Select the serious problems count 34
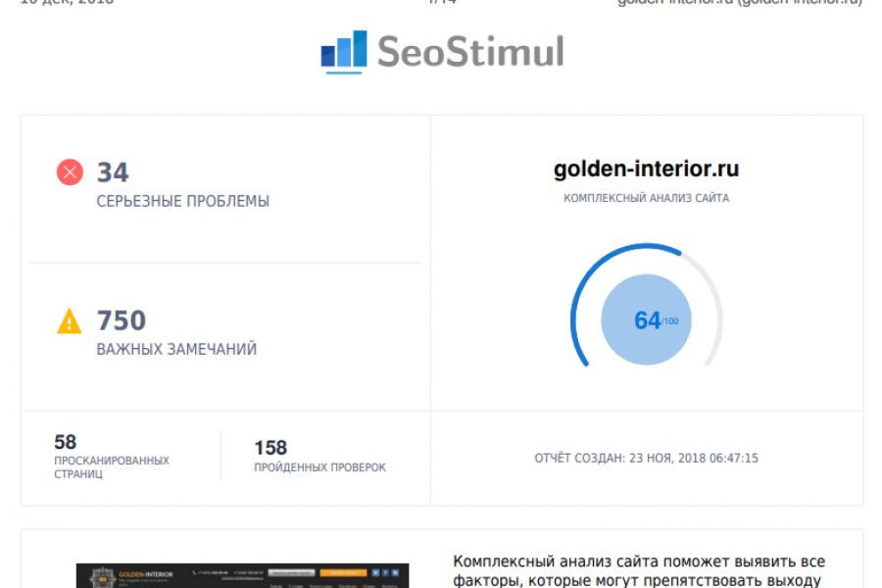Viewport: 882px width, 588px height. point(113,172)
